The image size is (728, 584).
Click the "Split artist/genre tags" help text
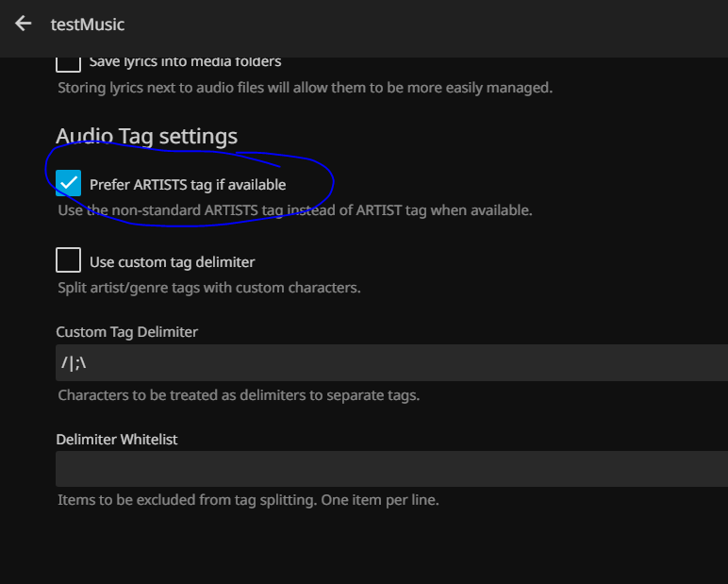(209, 288)
